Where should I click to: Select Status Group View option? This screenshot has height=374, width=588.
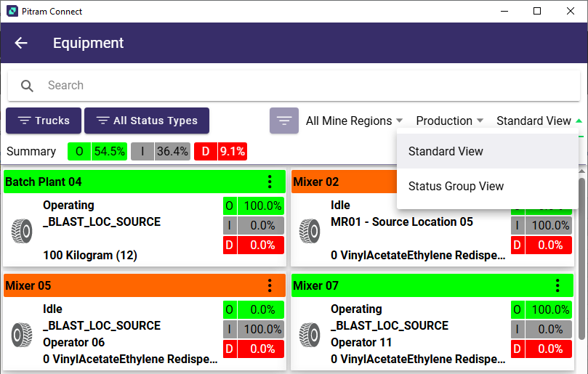point(487,186)
